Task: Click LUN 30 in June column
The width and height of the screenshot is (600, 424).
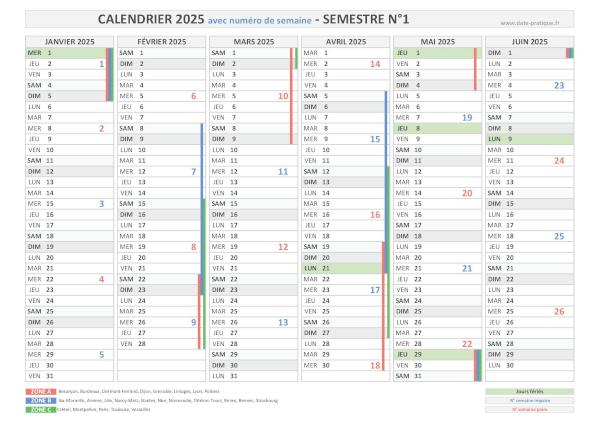Action: (530, 365)
